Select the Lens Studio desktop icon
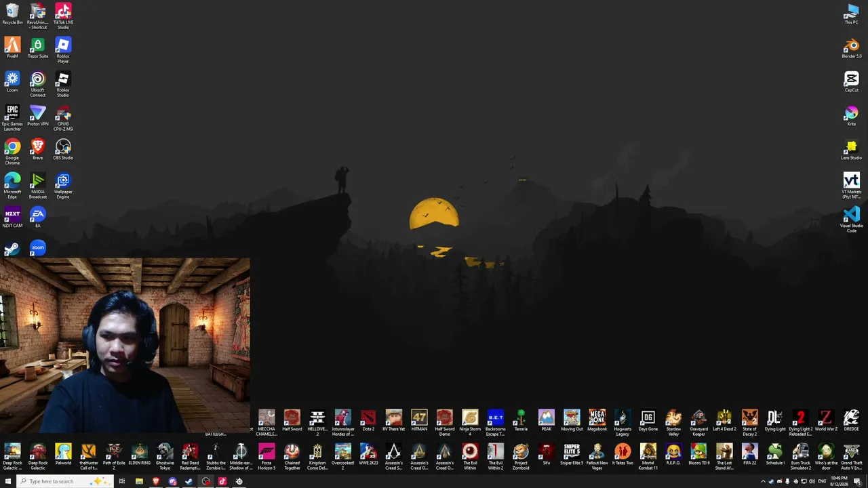 click(x=851, y=150)
